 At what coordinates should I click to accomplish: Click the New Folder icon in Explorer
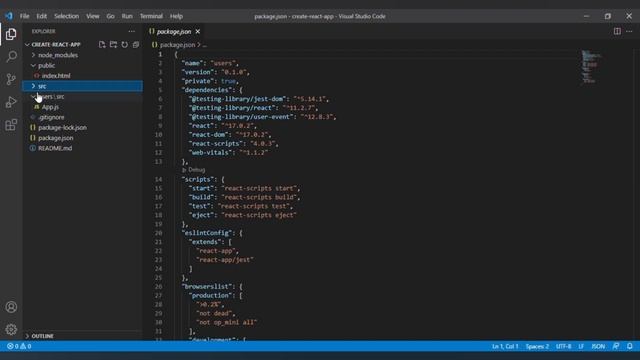[113, 44]
